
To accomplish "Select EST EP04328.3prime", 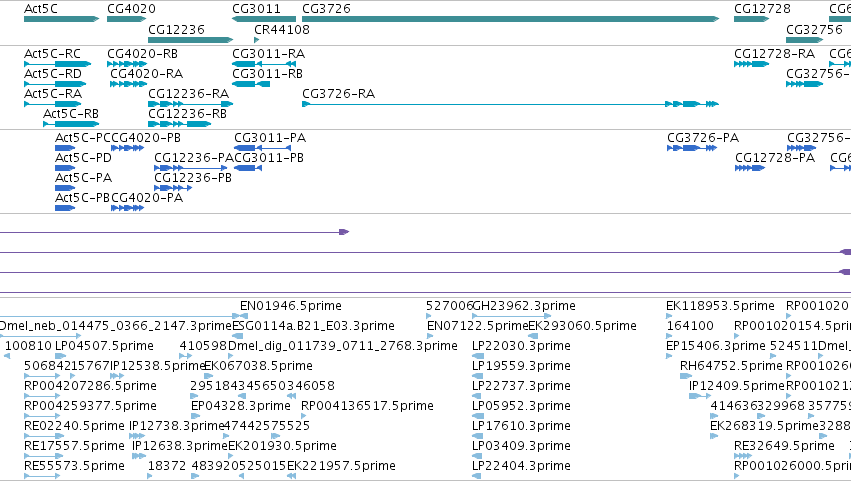I will point(240,407).
